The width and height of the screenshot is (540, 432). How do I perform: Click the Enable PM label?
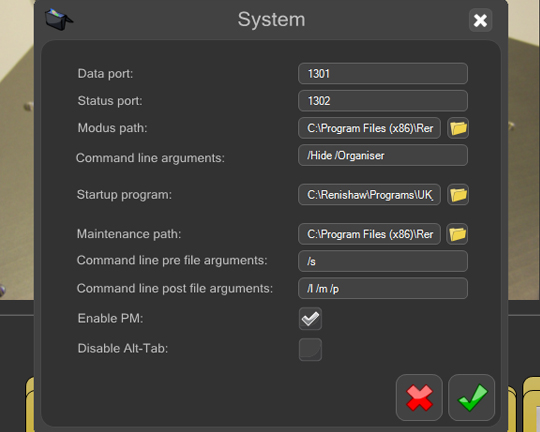click(x=110, y=318)
